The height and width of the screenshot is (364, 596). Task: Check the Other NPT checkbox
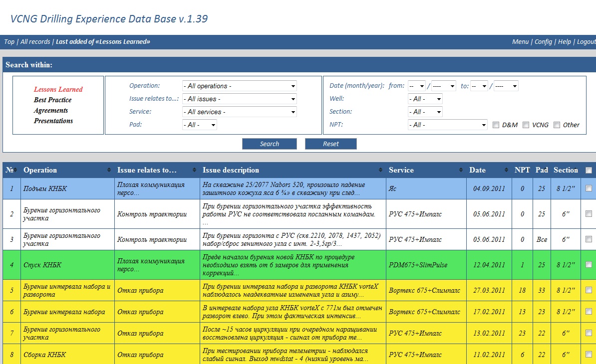coord(557,125)
